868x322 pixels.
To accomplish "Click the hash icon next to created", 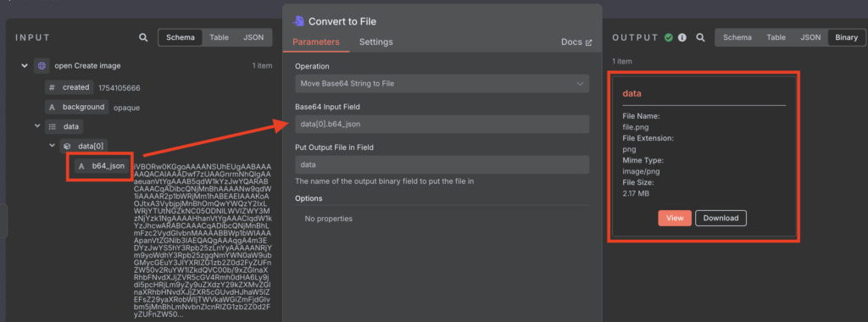I will pos(52,87).
